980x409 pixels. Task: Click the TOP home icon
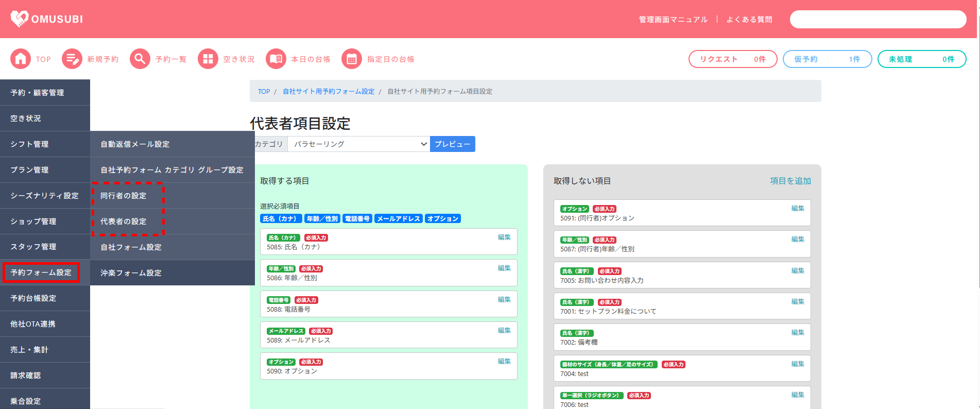coord(21,59)
